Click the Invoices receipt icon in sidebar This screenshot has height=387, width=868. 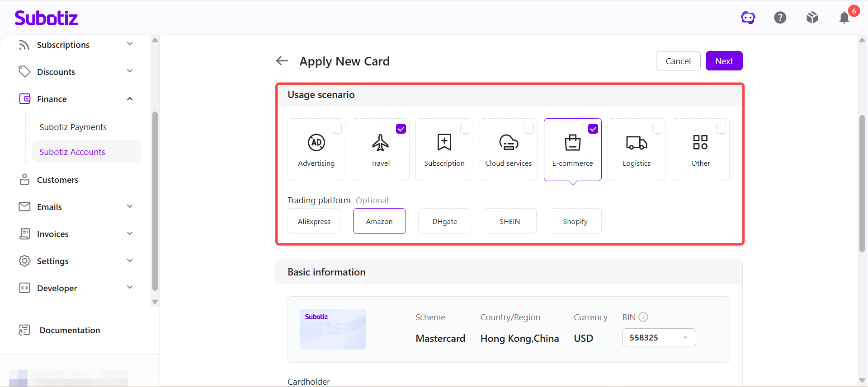pyautogui.click(x=24, y=234)
